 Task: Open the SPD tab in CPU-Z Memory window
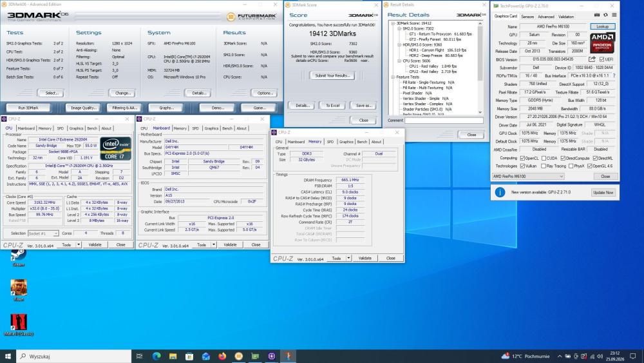[330, 142]
